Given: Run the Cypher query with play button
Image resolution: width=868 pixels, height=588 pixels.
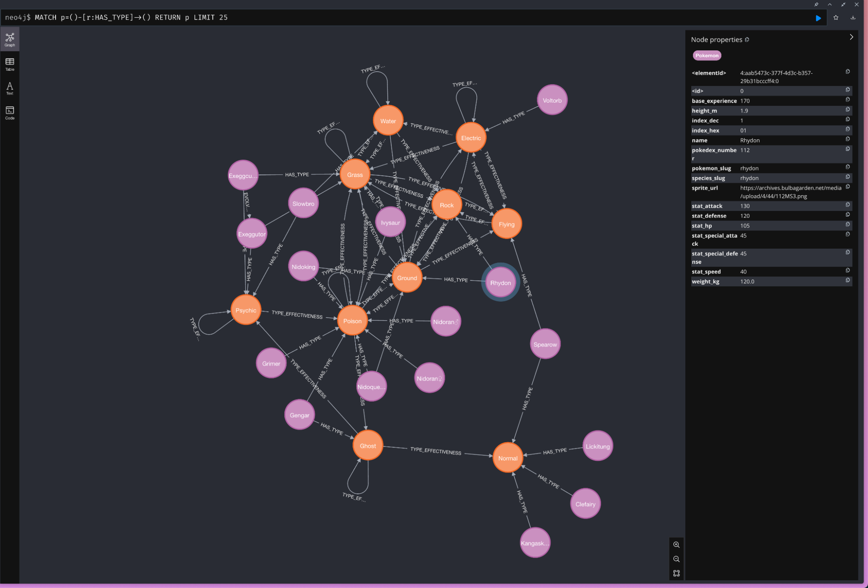Looking at the screenshot, I should [818, 18].
